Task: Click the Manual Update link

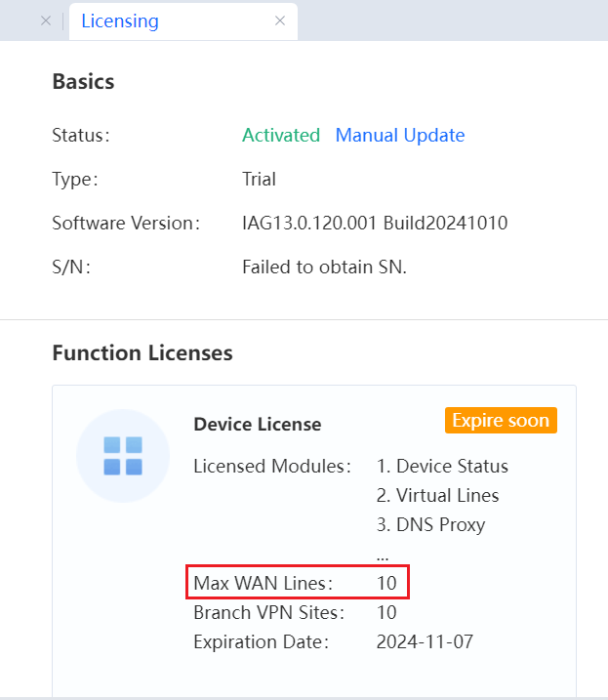Action: coord(400,136)
